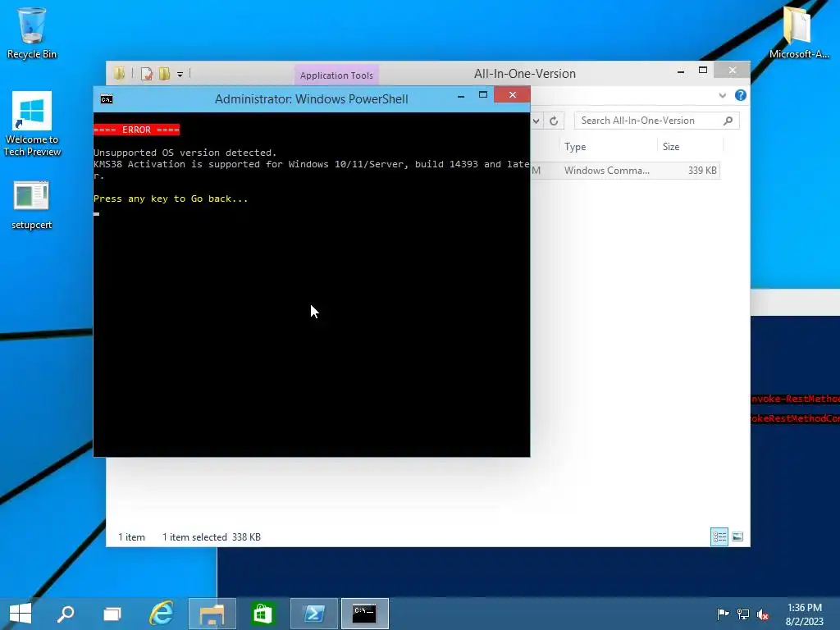Open Task View on the taskbar

point(112,614)
